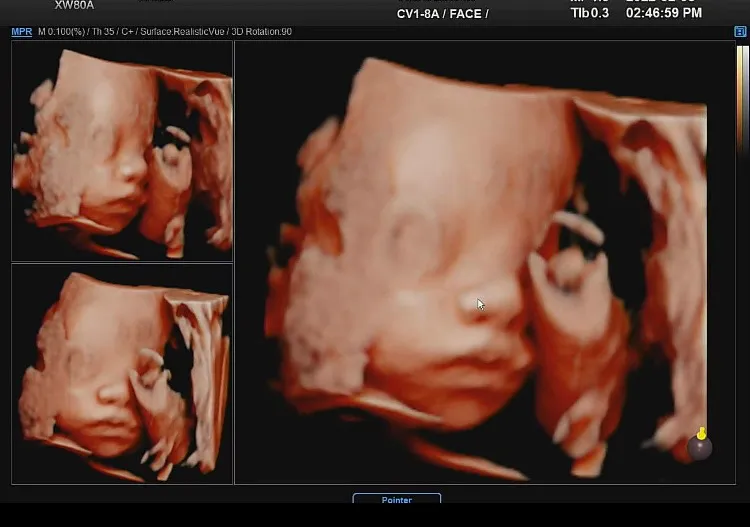The image size is (750, 527).
Task: Click the 'XW80A' model text
Action: 74,5
